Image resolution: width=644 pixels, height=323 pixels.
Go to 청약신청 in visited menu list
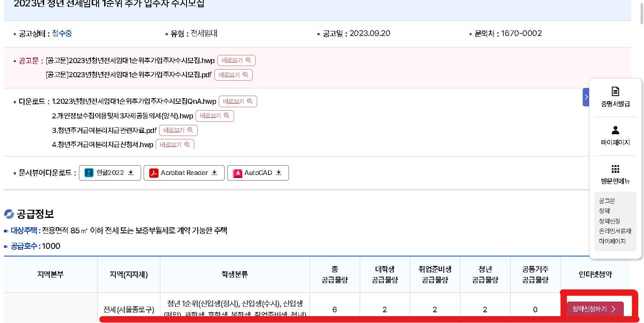pyautogui.click(x=609, y=221)
